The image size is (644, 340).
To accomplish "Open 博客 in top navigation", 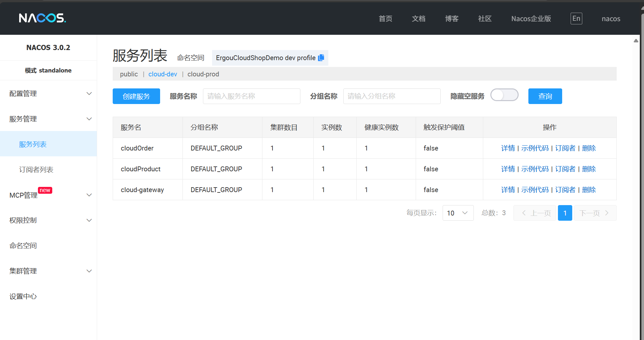I will click(x=452, y=19).
